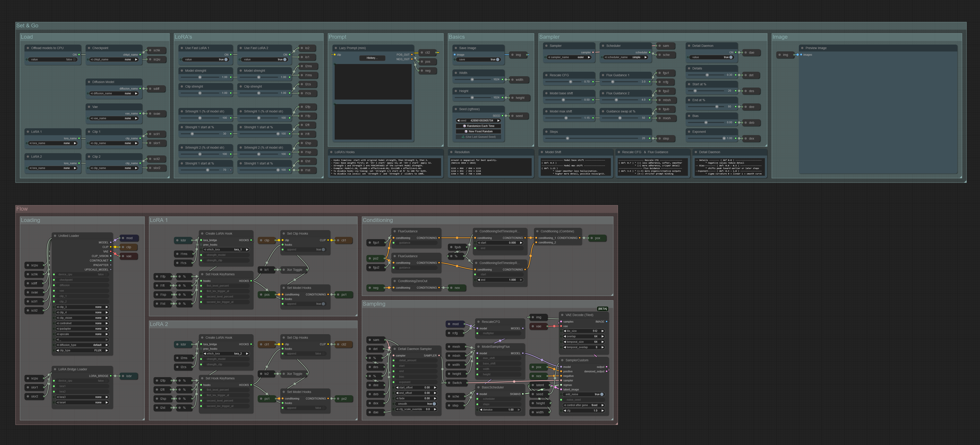Click the title dot of the Steps node
Viewport: 980px width, 445px height.
546,132
